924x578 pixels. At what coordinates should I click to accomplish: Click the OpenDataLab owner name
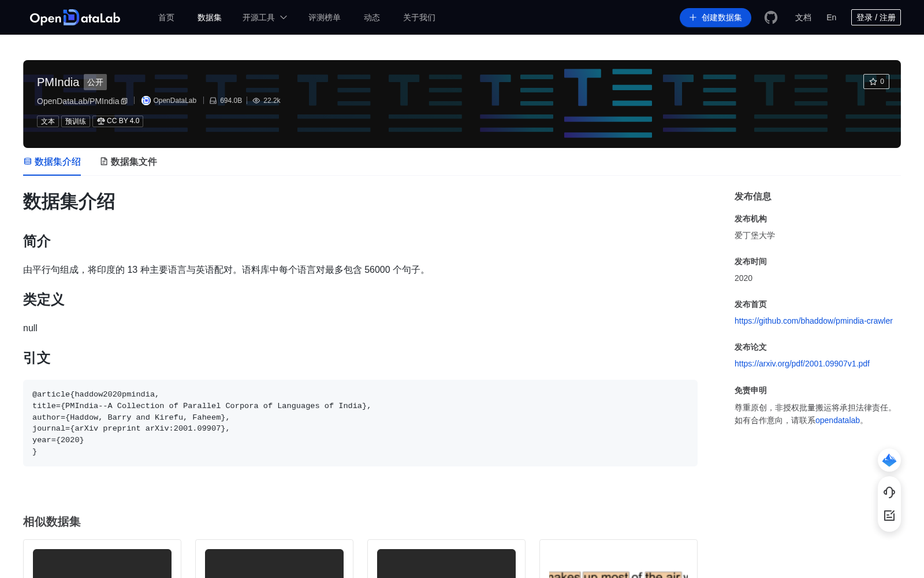pyautogui.click(x=175, y=101)
